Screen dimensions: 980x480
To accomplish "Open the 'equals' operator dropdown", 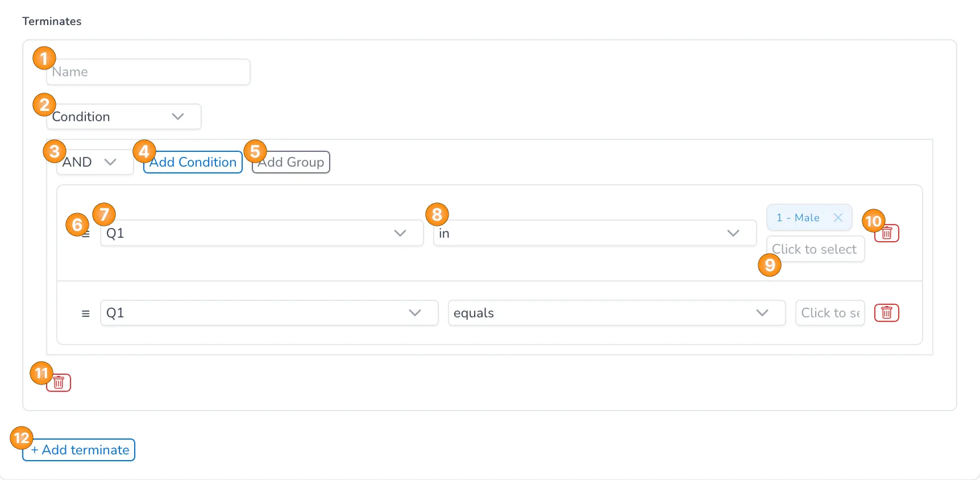I will point(617,313).
